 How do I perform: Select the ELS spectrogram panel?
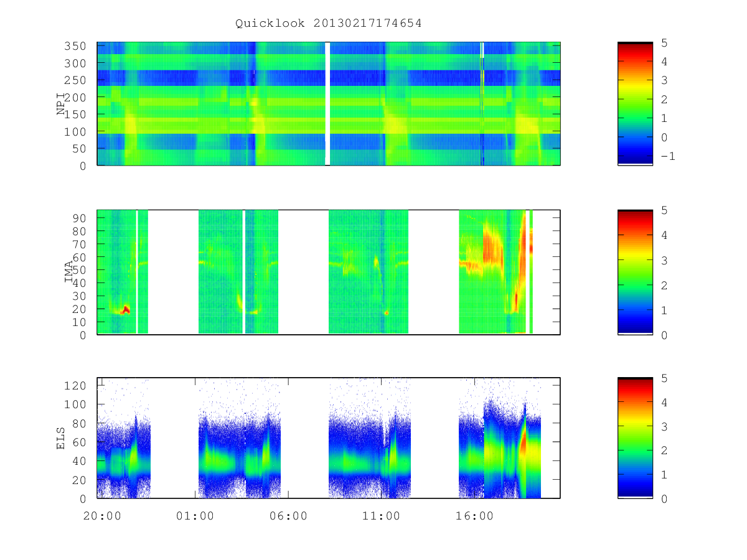point(329,438)
